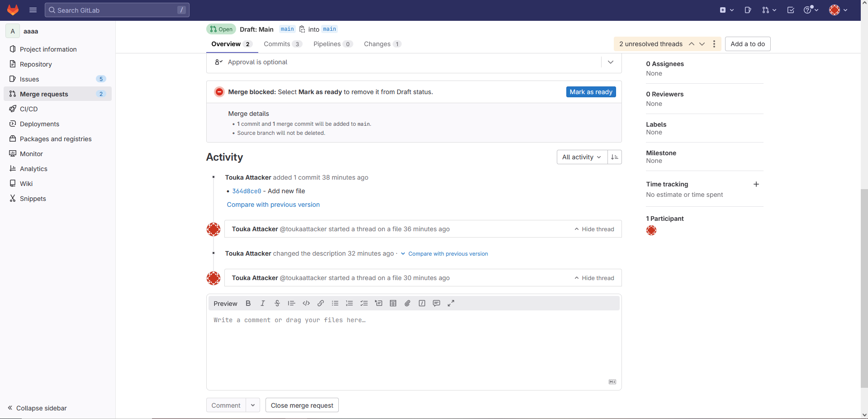The image size is (868, 419).
Task: Open commit 364d8ce0 link
Action: (247, 191)
